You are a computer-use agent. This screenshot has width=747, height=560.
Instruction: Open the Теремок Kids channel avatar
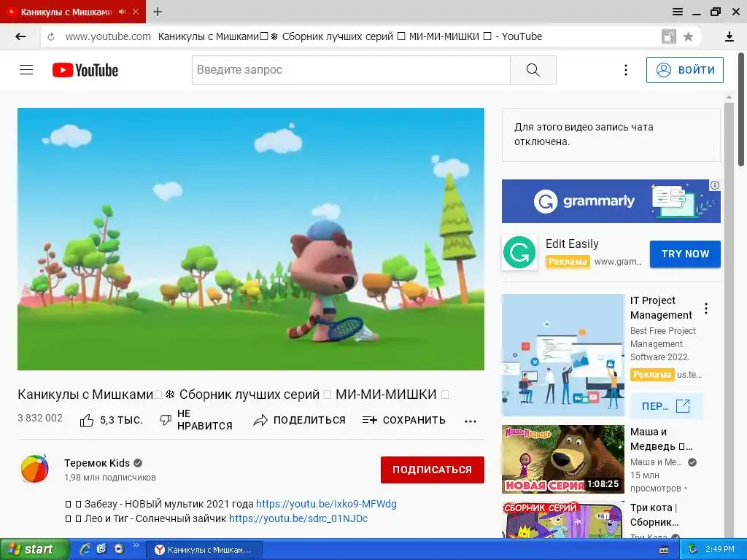click(x=35, y=469)
